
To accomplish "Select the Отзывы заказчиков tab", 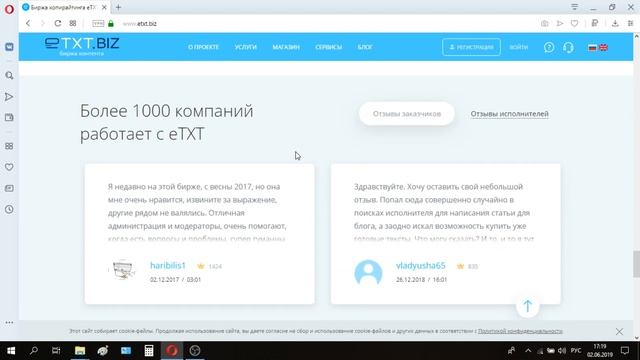I will point(407,114).
